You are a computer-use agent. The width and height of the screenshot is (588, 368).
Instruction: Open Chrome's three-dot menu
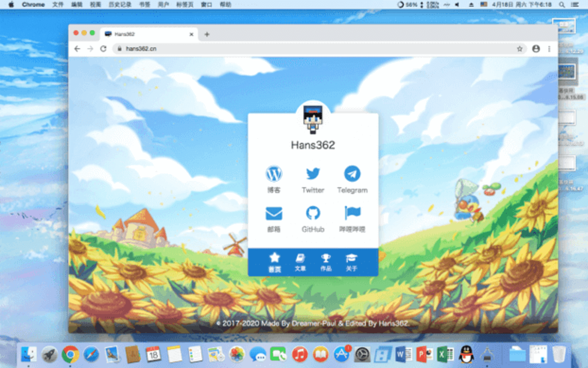tap(549, 49)
